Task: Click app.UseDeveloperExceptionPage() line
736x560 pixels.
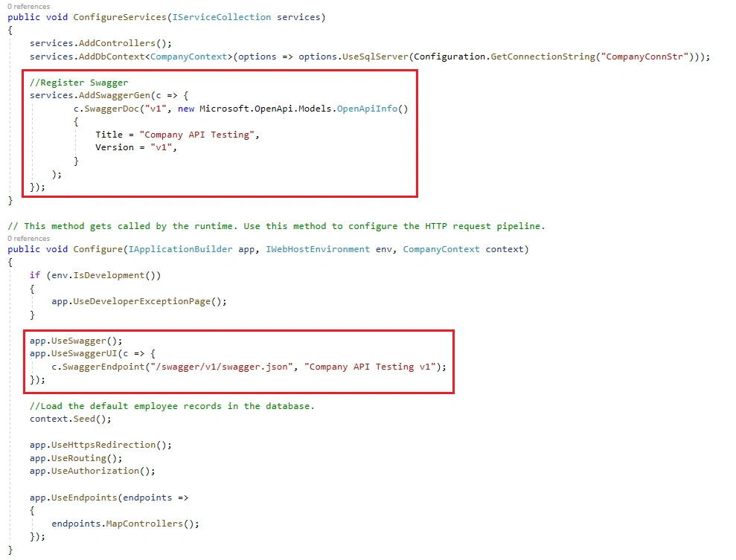Action: (x=139, y=302)
